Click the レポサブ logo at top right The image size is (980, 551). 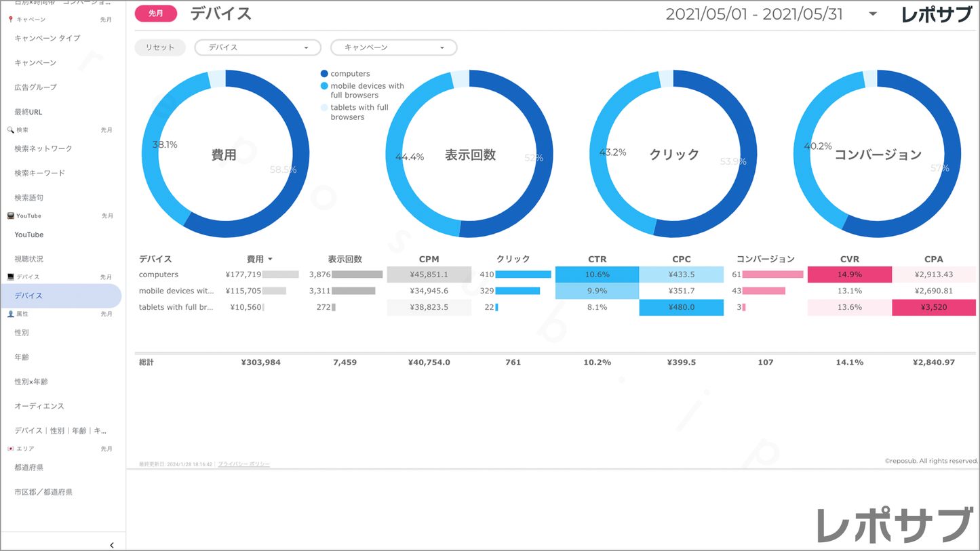(x=937, y=15)
